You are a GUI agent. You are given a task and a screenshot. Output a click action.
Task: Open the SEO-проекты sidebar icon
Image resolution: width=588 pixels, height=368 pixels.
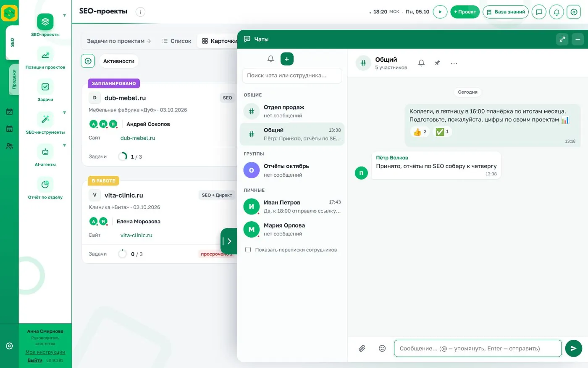click(45, 22)
